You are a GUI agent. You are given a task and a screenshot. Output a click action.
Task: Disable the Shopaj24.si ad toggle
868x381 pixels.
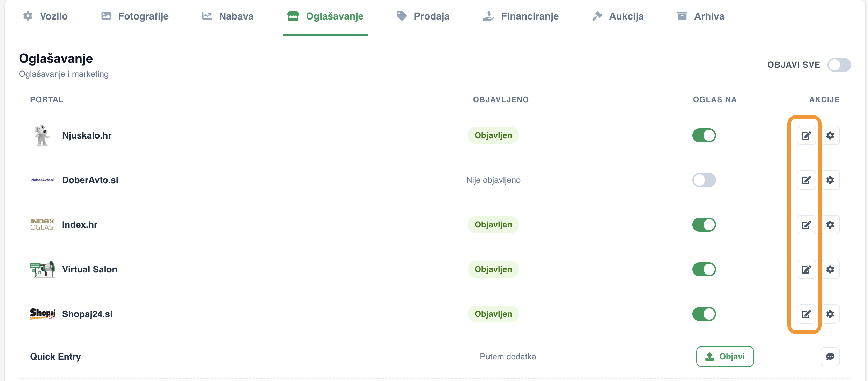704,314
